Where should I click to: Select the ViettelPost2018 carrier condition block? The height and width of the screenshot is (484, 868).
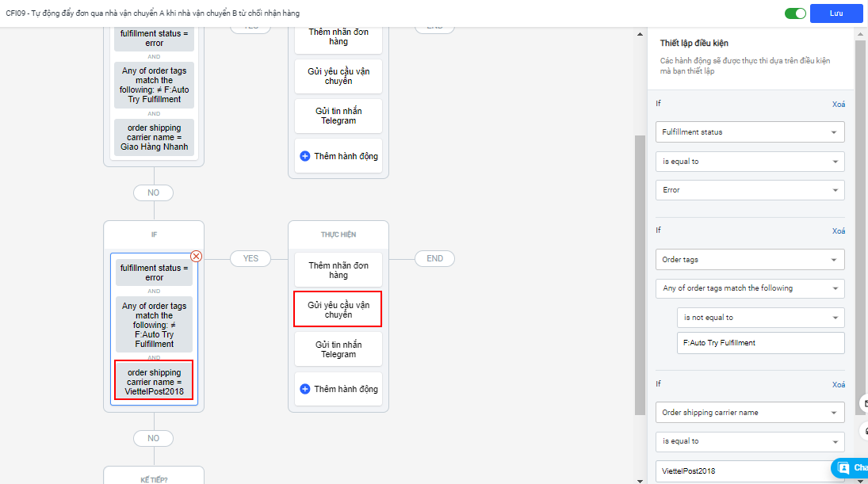154,383
